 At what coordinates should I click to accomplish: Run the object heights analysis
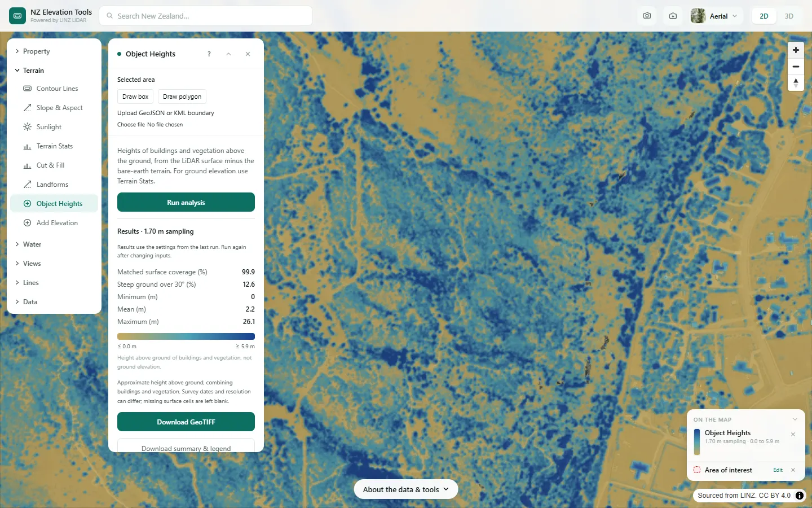pos(186,202)
